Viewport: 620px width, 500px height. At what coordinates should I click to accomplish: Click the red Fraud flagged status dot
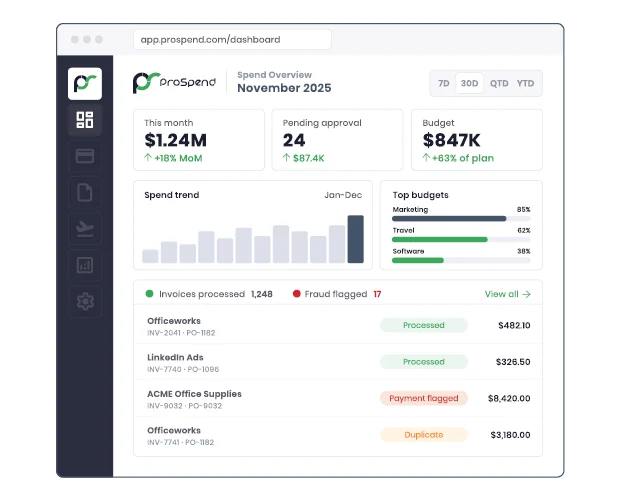(297, 294)
